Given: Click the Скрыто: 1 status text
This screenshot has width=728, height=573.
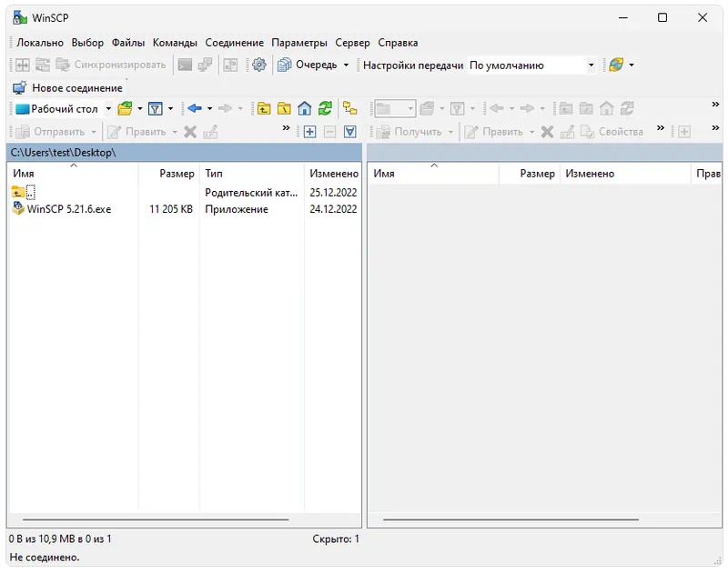Looking at the screenshot, I should [x=336, y=539].
